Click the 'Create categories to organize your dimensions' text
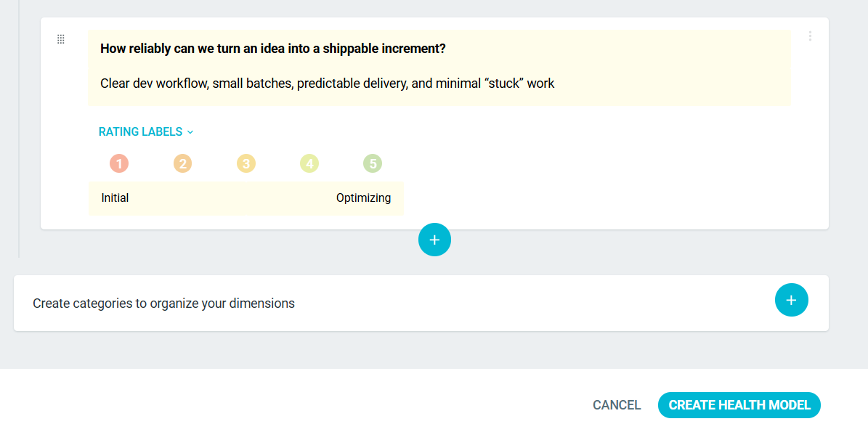Viewport: 868px width, 432px height. (163, 303)
